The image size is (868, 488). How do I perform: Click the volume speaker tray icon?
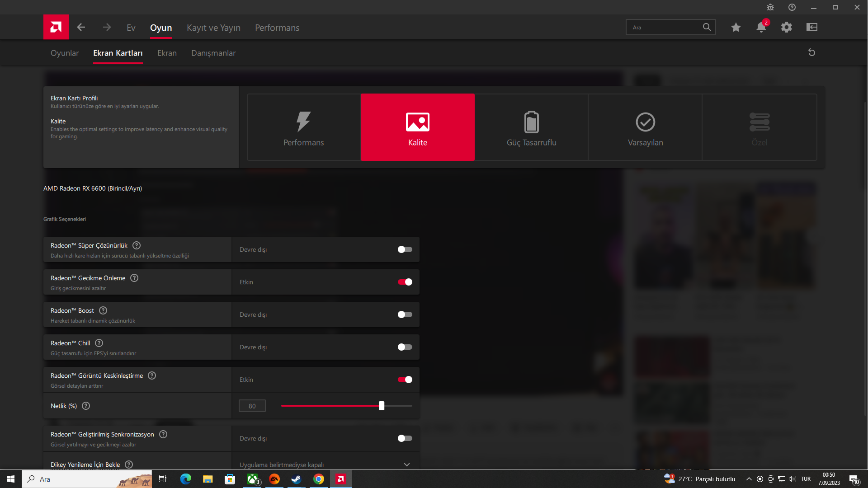tap(792, 479)
